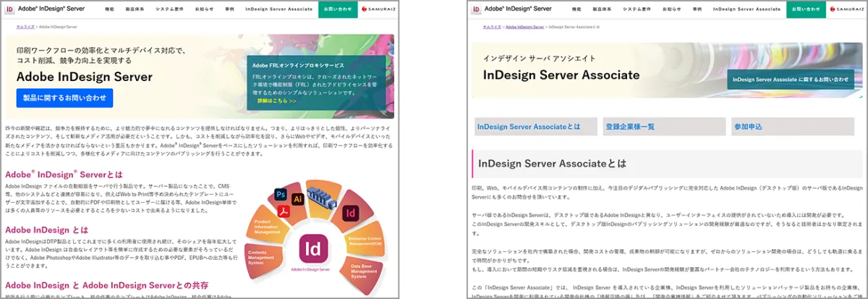Click the Adobe InDesign Server breadcrumb link on the right page
Screen dimensions: 868x299
525,26
